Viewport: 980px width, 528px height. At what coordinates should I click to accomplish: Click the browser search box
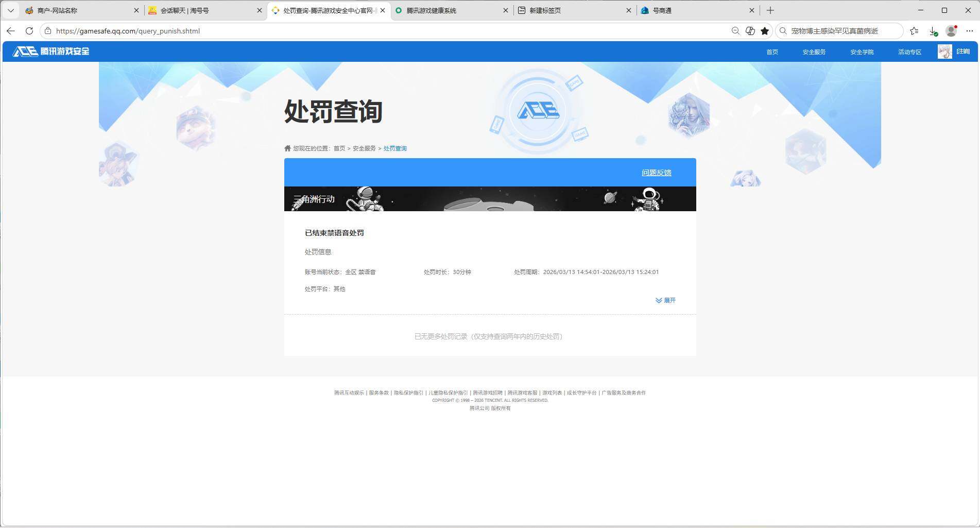tap(839, 31)
